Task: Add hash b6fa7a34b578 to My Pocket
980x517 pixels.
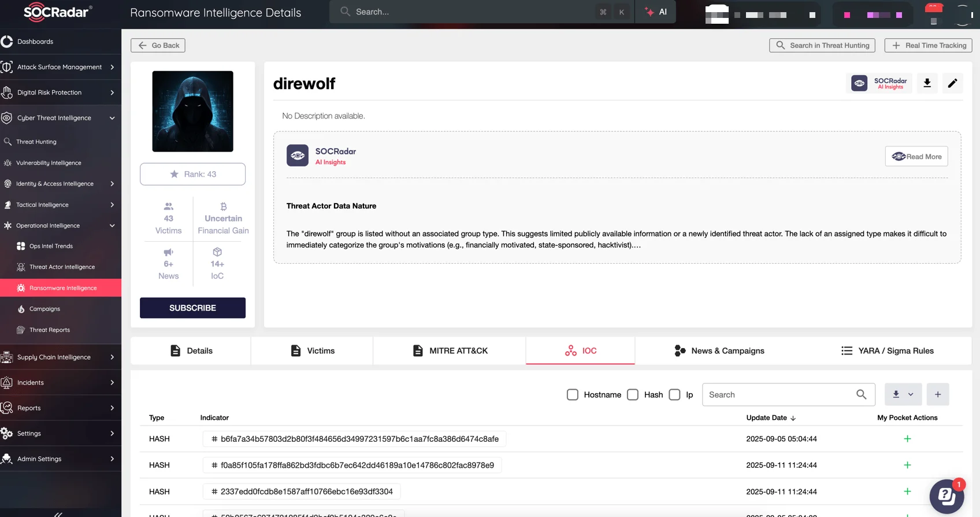Action: 907,439
